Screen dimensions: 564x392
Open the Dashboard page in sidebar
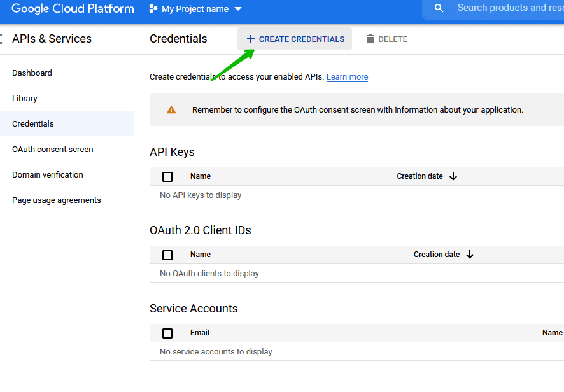click(32, 73)
